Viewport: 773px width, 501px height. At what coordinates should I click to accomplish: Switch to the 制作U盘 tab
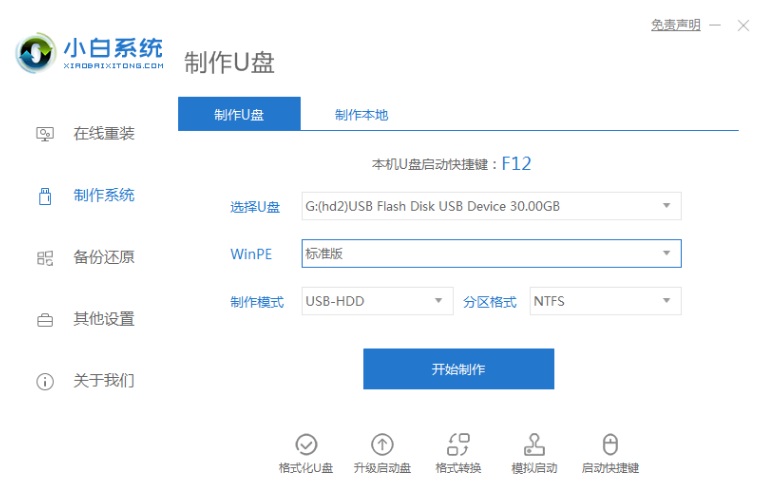(x=239, y=114)
